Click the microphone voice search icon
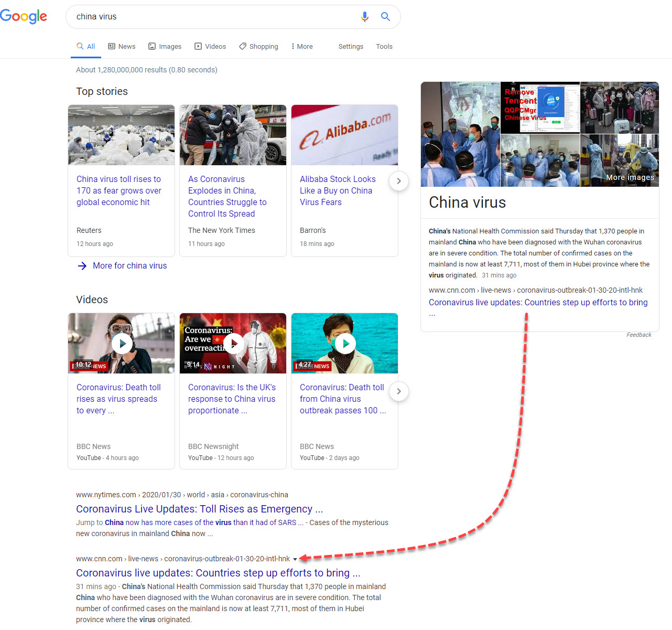The image size is (672, 630). pyautogui.click(x=365, y=17)
